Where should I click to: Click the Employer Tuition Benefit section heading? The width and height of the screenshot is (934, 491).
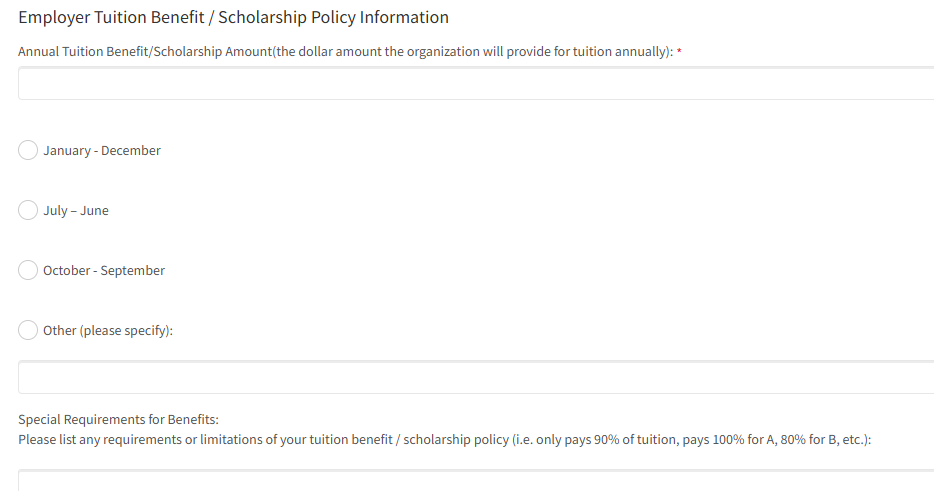(x=233, y=17)
